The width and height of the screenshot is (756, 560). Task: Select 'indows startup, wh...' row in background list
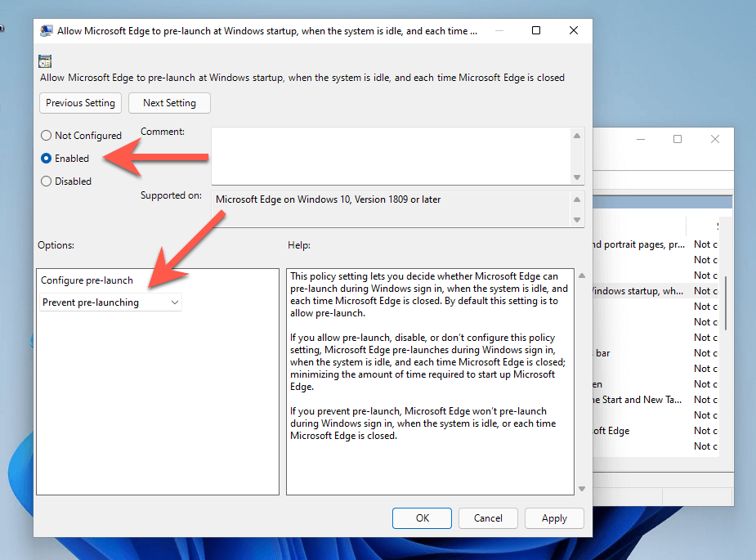[x=655, y=291]
